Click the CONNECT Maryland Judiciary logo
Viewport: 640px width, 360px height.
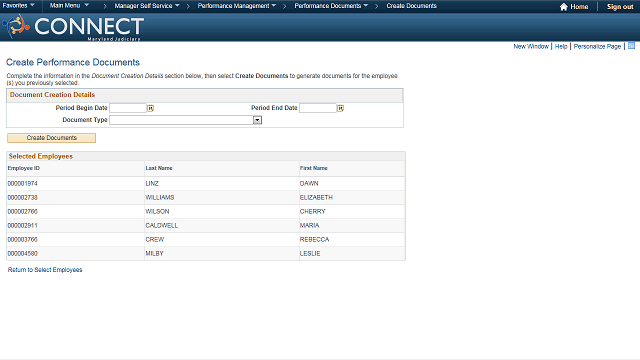(73, 27)
